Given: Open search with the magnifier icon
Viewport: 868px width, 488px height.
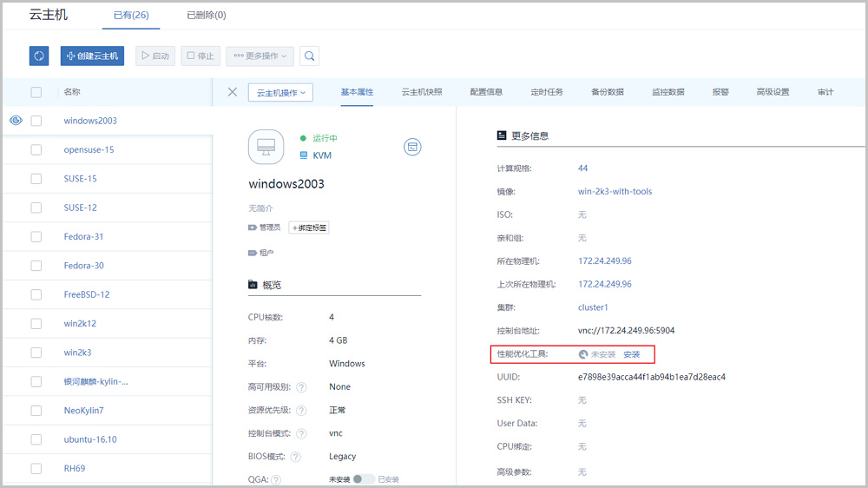Looking at the screenshot, I should (310, 56).
